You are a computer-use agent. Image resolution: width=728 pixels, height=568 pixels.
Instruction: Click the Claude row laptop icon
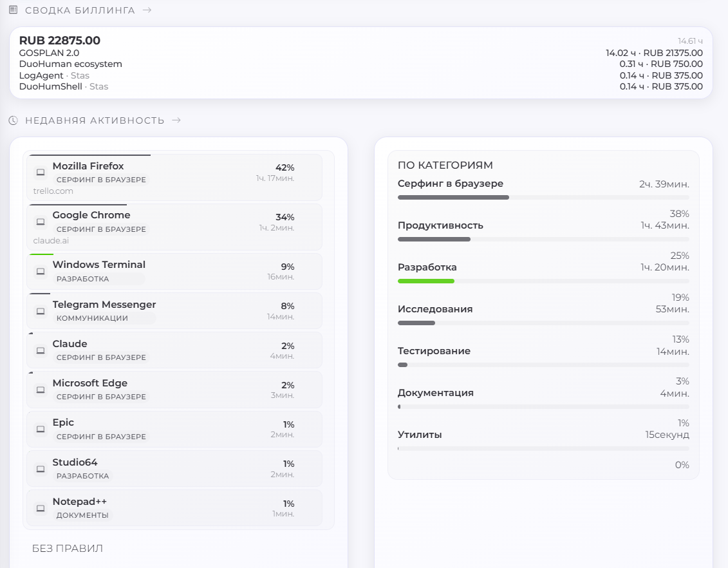click(41, 350)
